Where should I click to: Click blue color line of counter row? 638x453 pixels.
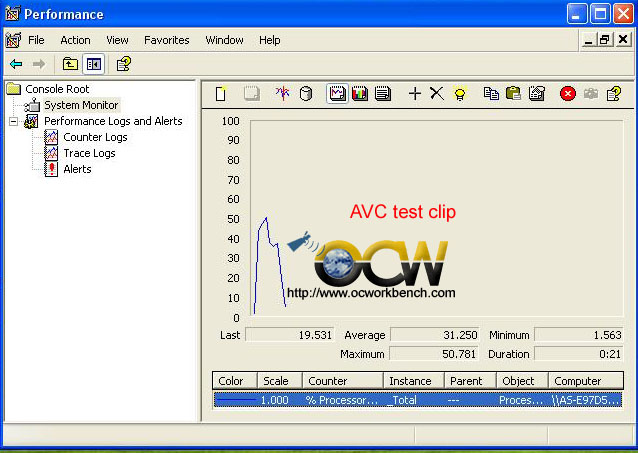point(236,400)
